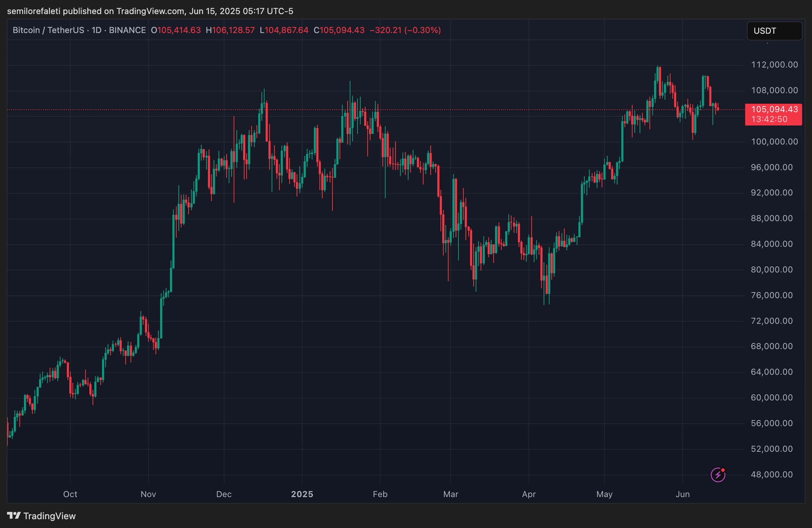The width and height of the screenshot is (812, 528).
Task: Click the Apr label on time axis
Action: tap(529, 494)
